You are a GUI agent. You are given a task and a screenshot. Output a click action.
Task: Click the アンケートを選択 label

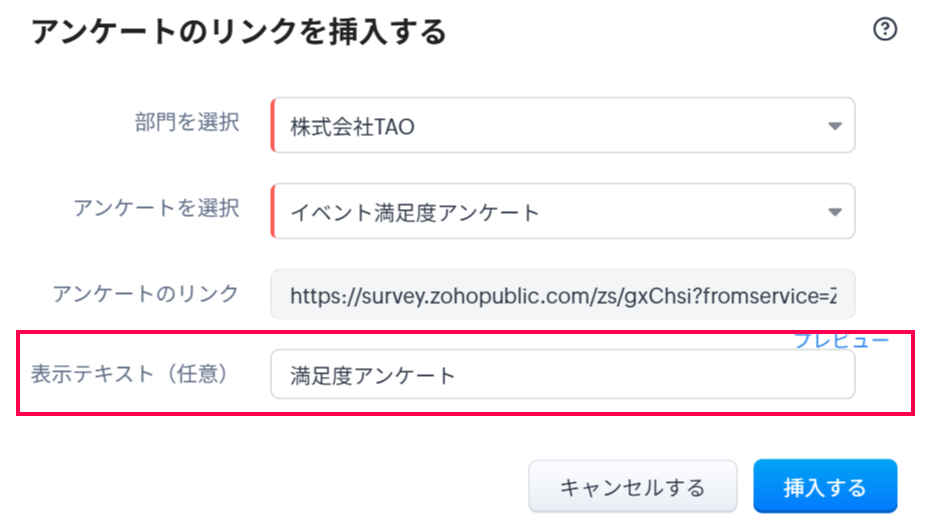(x=156, y=208)
